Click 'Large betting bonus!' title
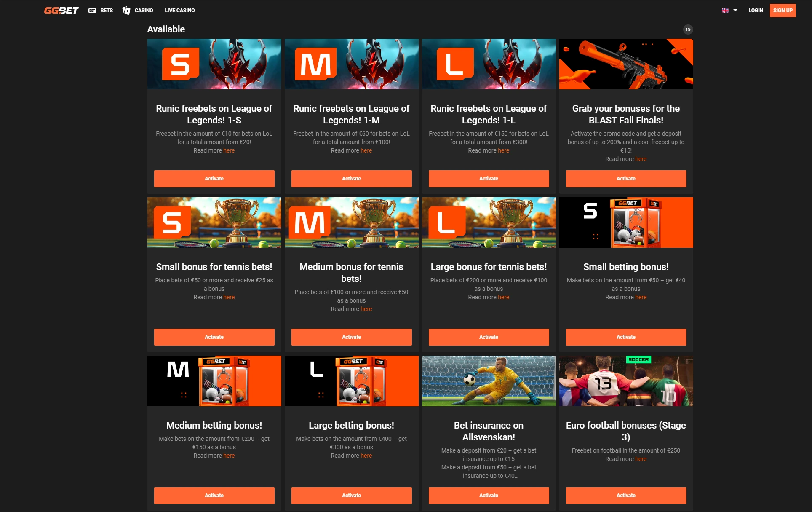Image resolution: width=812 pixels, height=512 pixels. pyautogui.click(x=351, y=425)
